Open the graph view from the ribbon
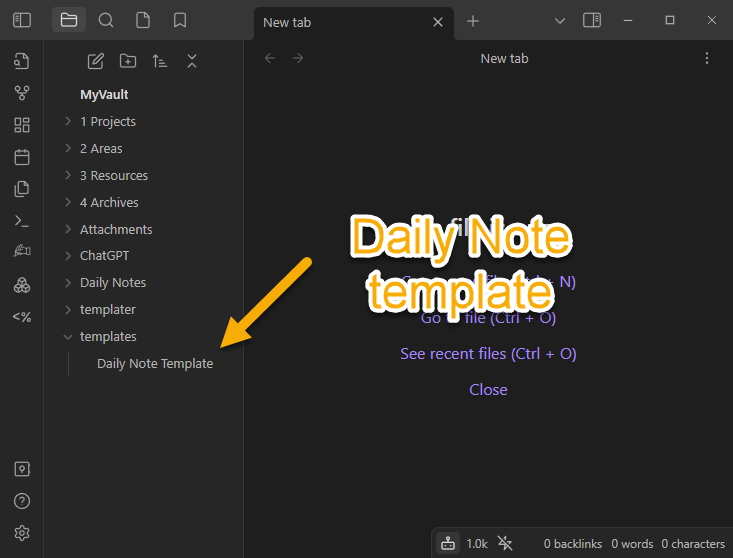The width and height of the screenshot is (733, 558). coord(22,93)
